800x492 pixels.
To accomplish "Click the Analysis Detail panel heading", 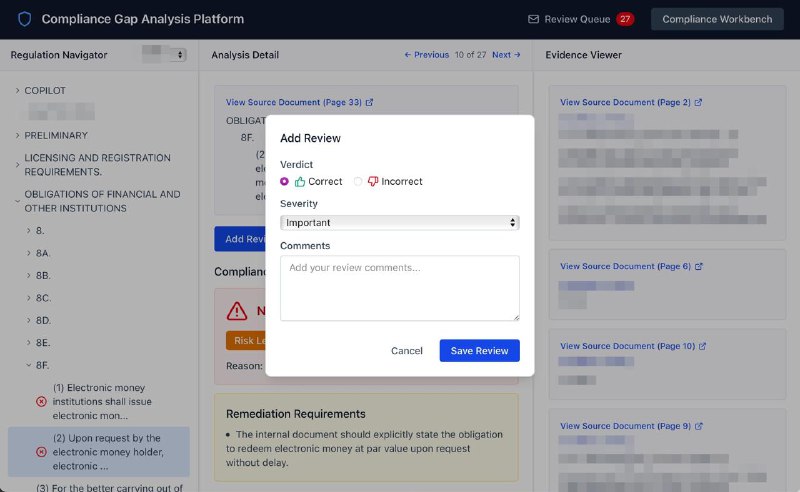I will tap(245, 55).
